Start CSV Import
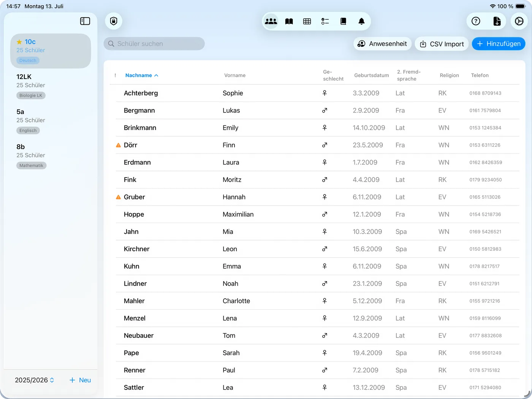The height and width of the screenshot is (399, 532). click(x=442, y=44)
